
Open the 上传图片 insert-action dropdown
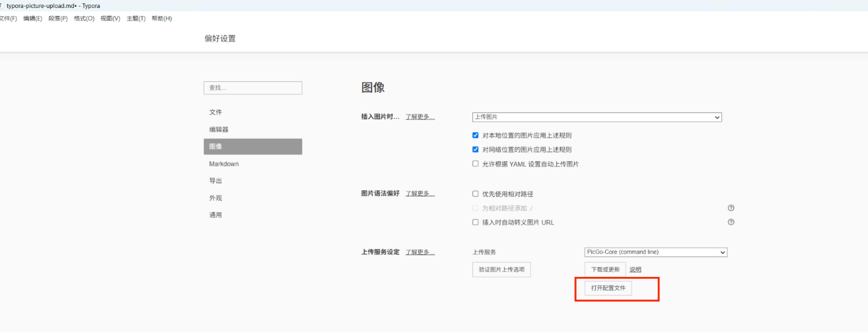(x=597, y=117)
